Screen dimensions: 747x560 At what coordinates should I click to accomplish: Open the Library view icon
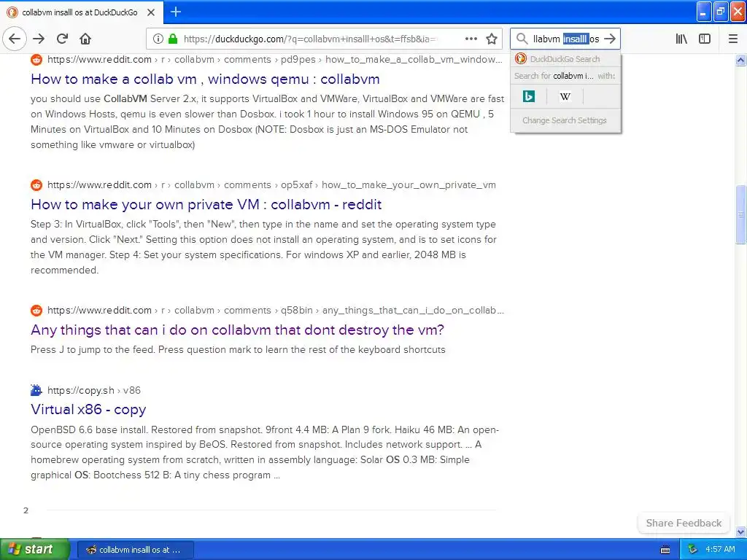point(681,39)
